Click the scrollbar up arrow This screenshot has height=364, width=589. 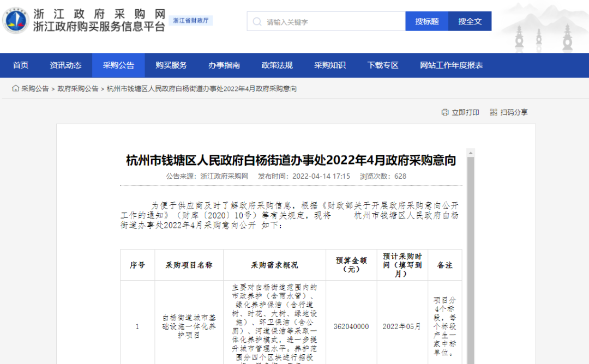coord(471,153)
